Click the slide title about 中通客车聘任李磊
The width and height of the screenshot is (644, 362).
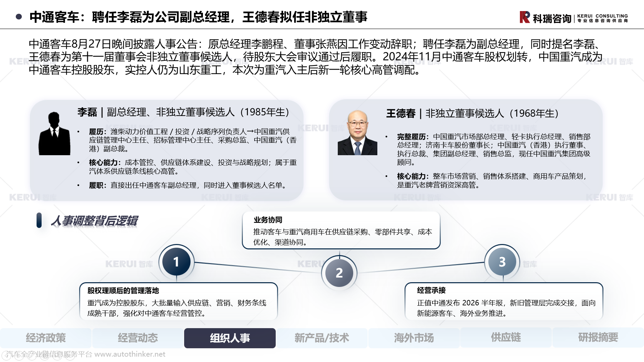click(x=198, y=17)
